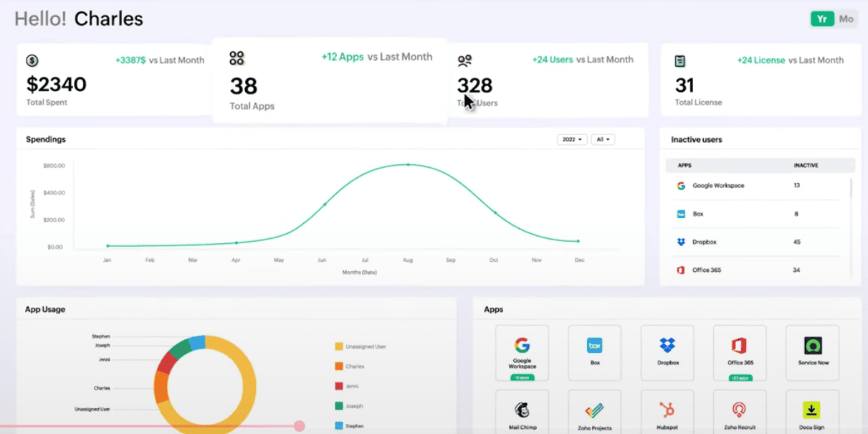
Task: Open the Docu Sign app icon
Action: (x=812, y=412)
